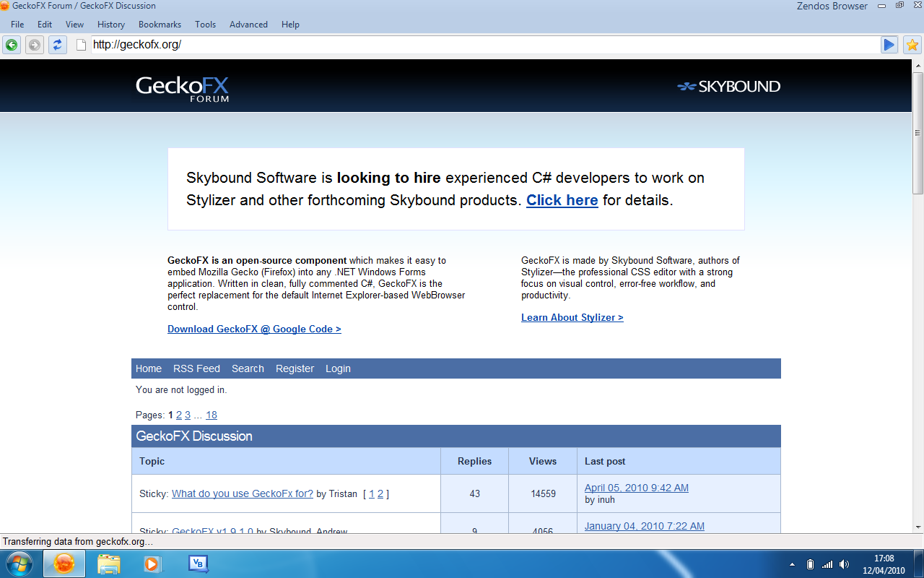Image resolution: width=924 pixels, height=578 pixels.
Task: Open the Advanced menu
Action: 248,24
